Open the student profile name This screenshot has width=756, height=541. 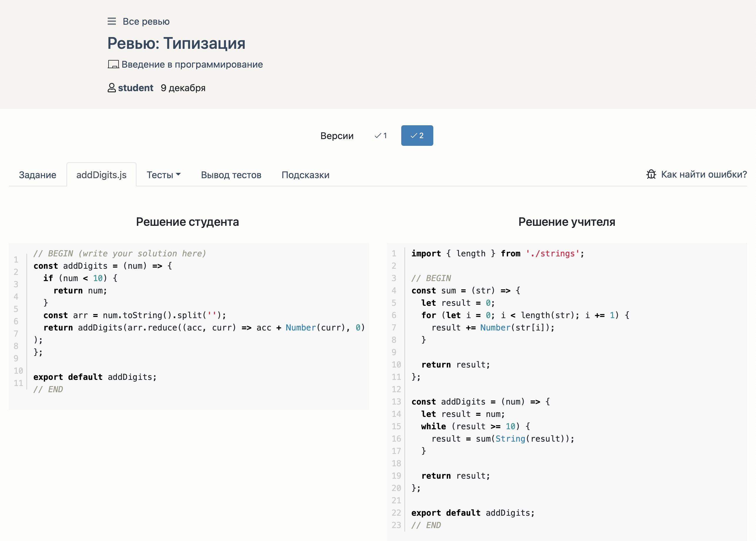click(136, 88)
